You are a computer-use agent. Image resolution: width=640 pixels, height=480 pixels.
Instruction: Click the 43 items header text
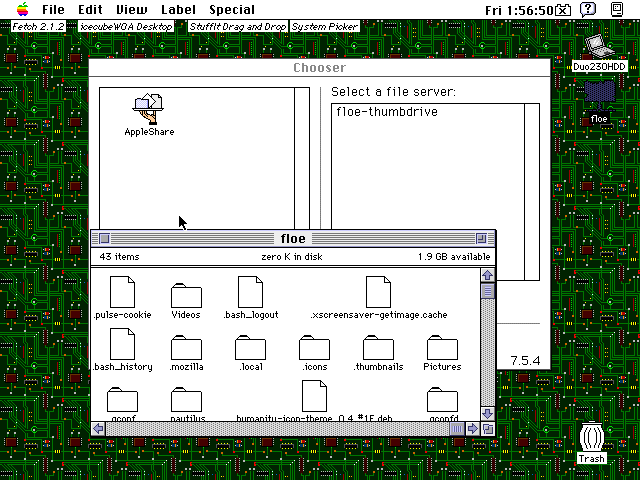(x=119, y=257)
